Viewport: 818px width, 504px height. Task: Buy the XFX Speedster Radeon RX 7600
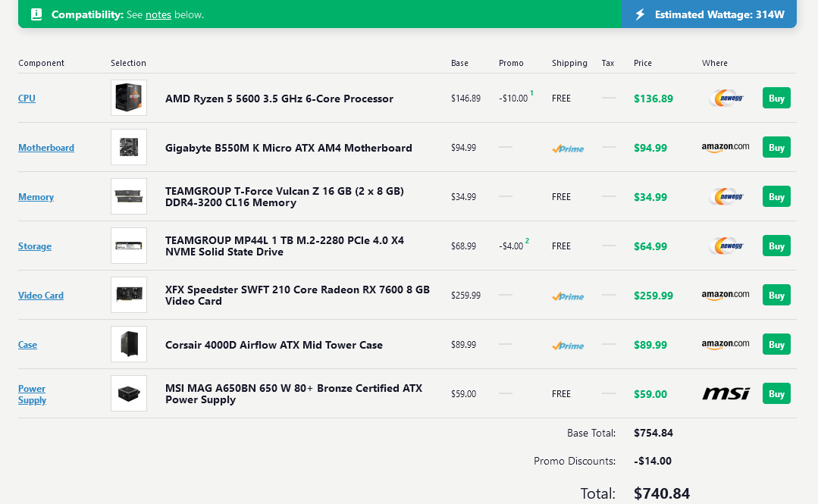pos(776,295)
